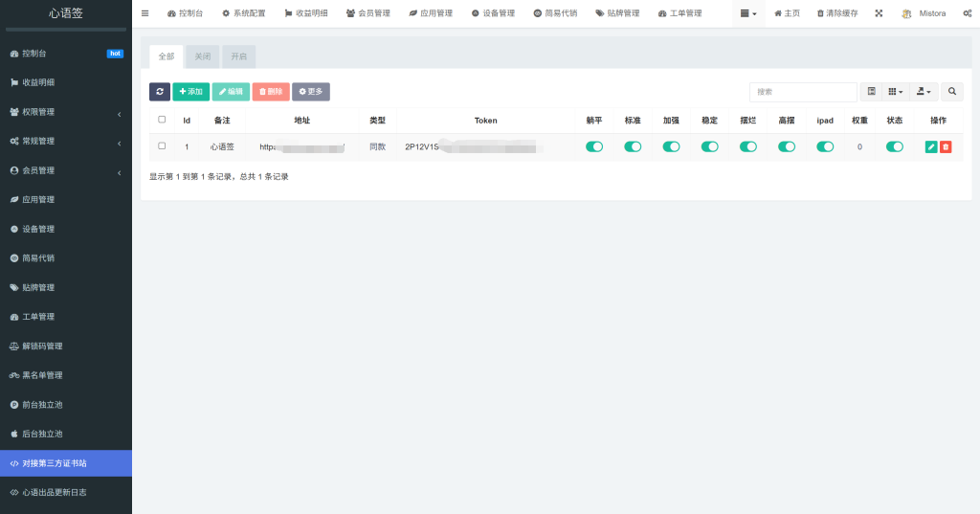Screen dimensions: 980x514
Task: Open 收益明细 in the sidebar
Action: [x=66, y=82]
